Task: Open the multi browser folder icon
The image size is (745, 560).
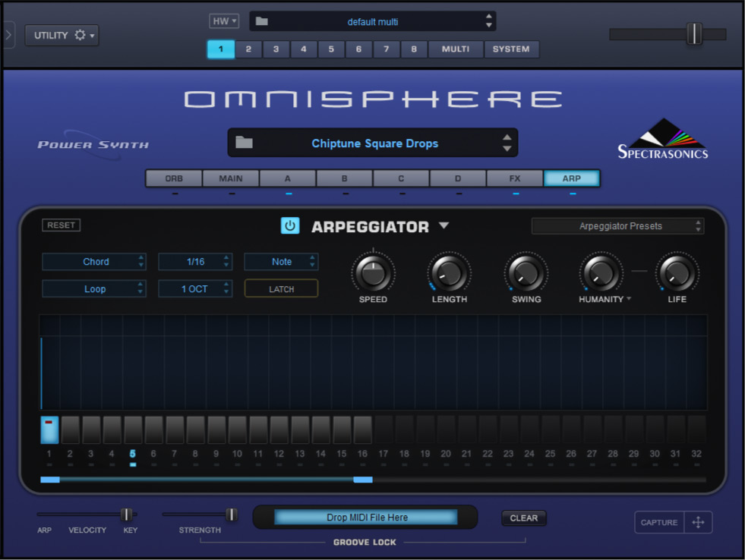Action: pyautogui.click(x=262, y=21)
